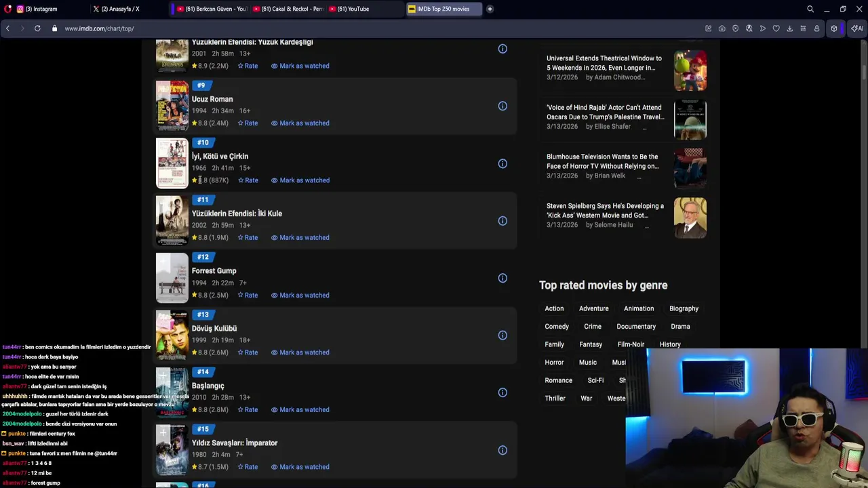The width and height of the screenshot is (868, 488).
Task: Switch to the Cakal & Reckol tab
Action: [288, 9]
